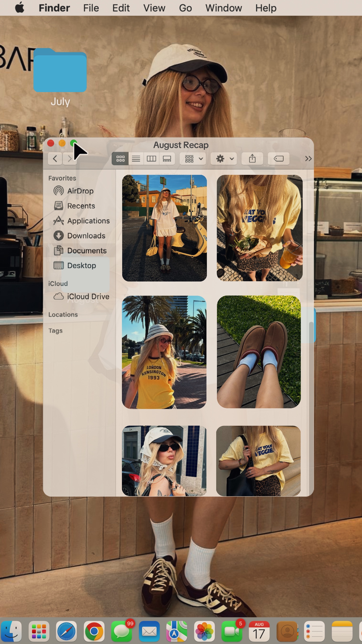Expand the toolbar overflow double chevron
This screenshot has height=644, width=362.
(308, 159)
